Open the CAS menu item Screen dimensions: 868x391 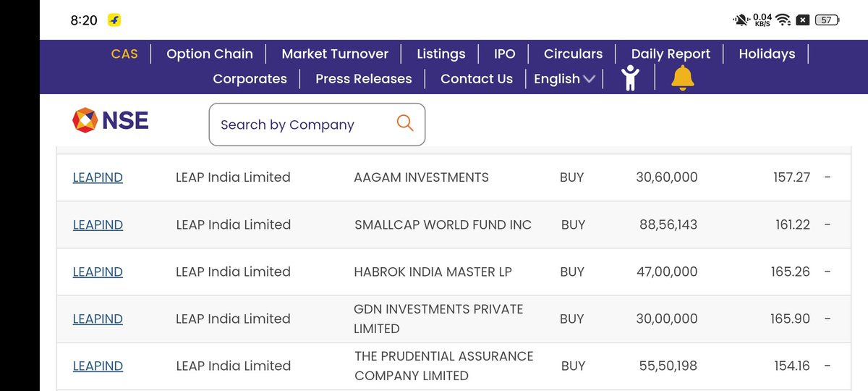(124, 54)
